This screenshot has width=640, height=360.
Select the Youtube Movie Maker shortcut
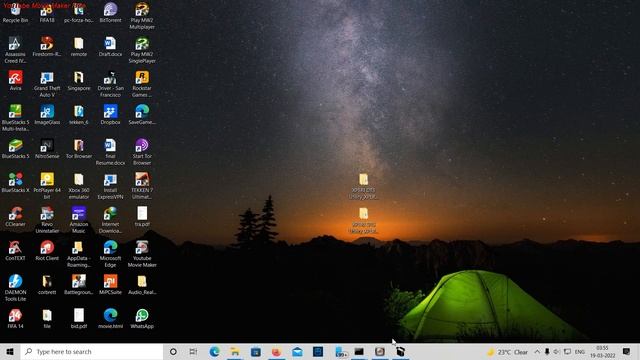(142, 253)
